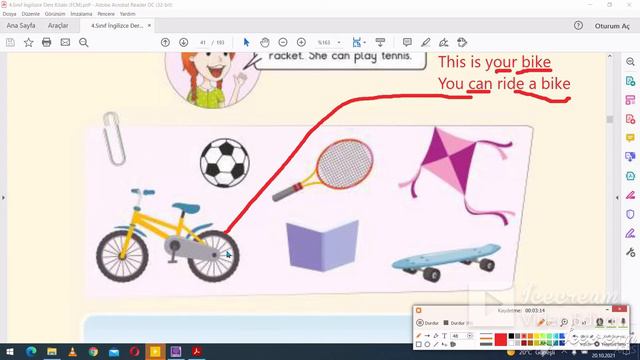Image resolution: width=640 pixels, height=360 pixels.
Task: Switch to the Araçlar tab
Action: tap(58, 25)
